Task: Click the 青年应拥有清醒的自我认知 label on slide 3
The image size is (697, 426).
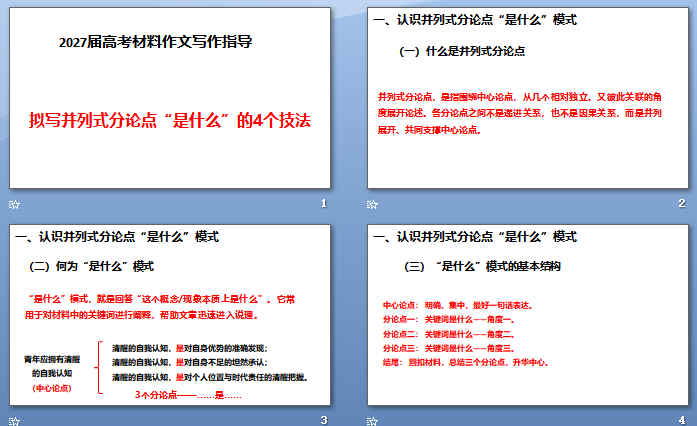Action: (52, 366)
